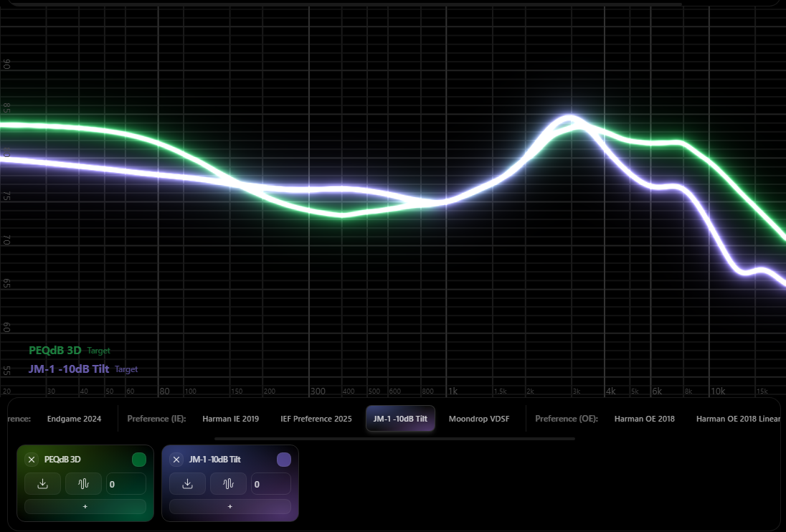Screen dimensions: 786x532
Task: Focus the offset field on JM-1 card
Action: click(x=270, y=484)
